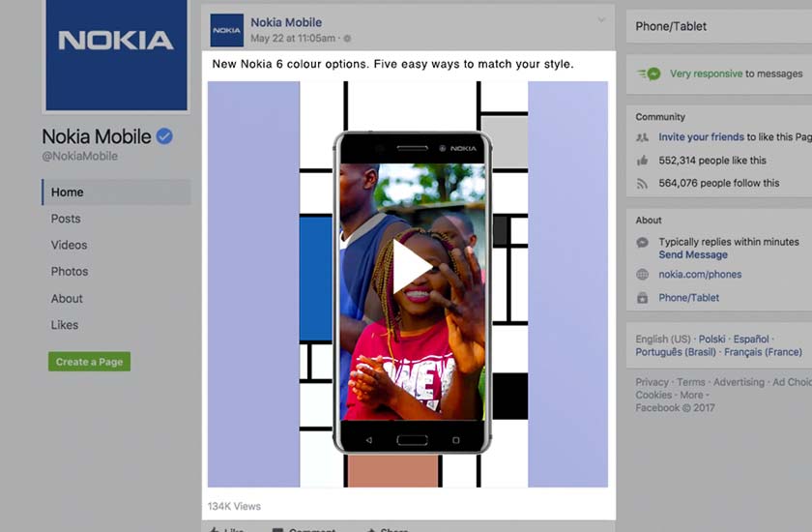The height and width of the screenshot is (532, 812).
Task: Click the Send Message link
Action: (693, 254)
